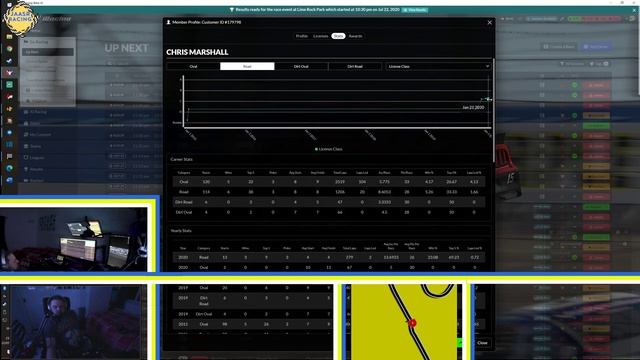Select the Stats tab
The width and height of the screenshot is (640, 360).
tap(338, 36)
